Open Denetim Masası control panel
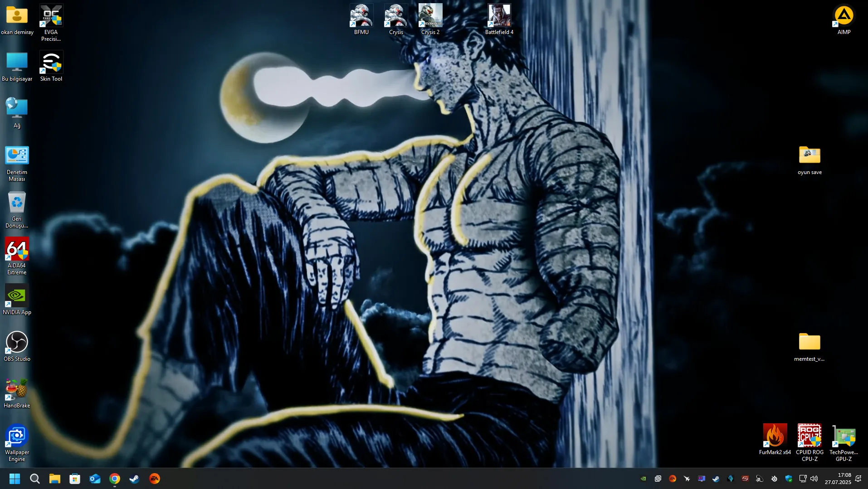This screenshot has height=489, width=868. (x=17, y=164)
